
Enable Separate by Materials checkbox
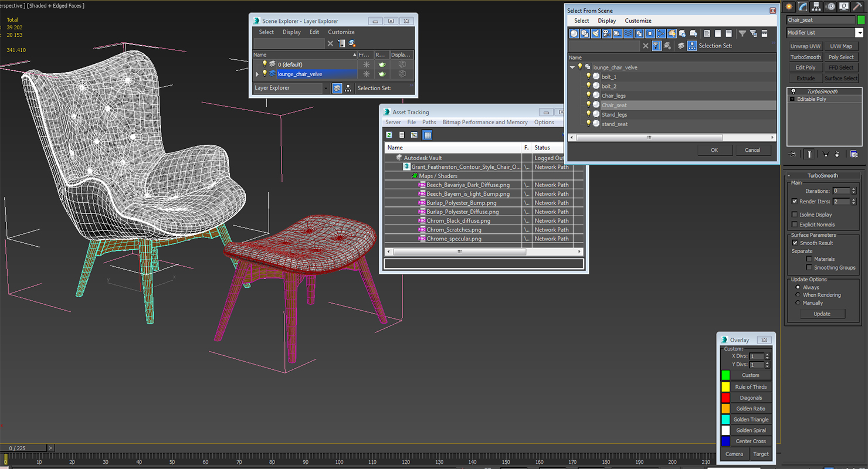point(809,259)
